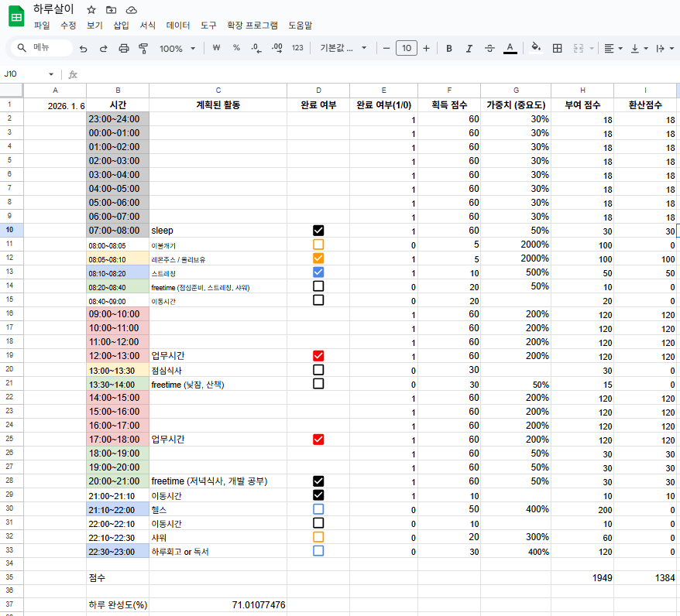This screenshot has width=680, height=616.
Task: Click the merge cells icon
Action: (x=579, y=49)
